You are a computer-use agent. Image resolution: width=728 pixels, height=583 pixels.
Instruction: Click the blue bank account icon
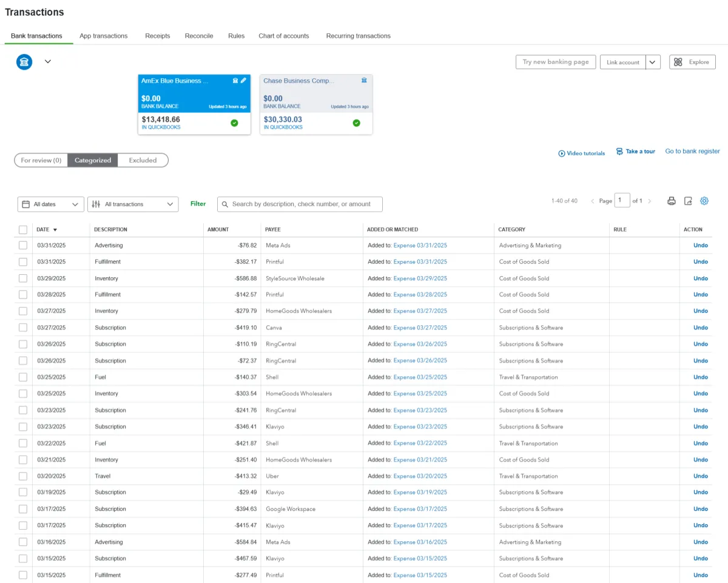(24, 62)
